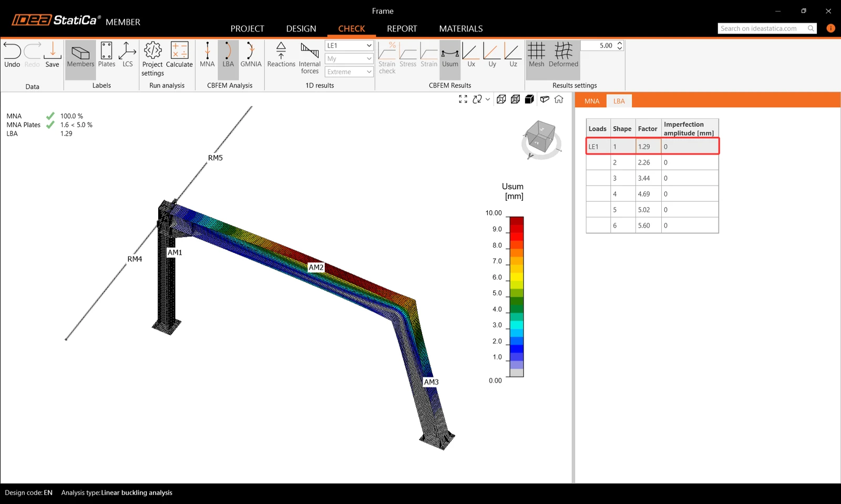Show Stress results
841x504 pixels.
click(x=408, y=55)
